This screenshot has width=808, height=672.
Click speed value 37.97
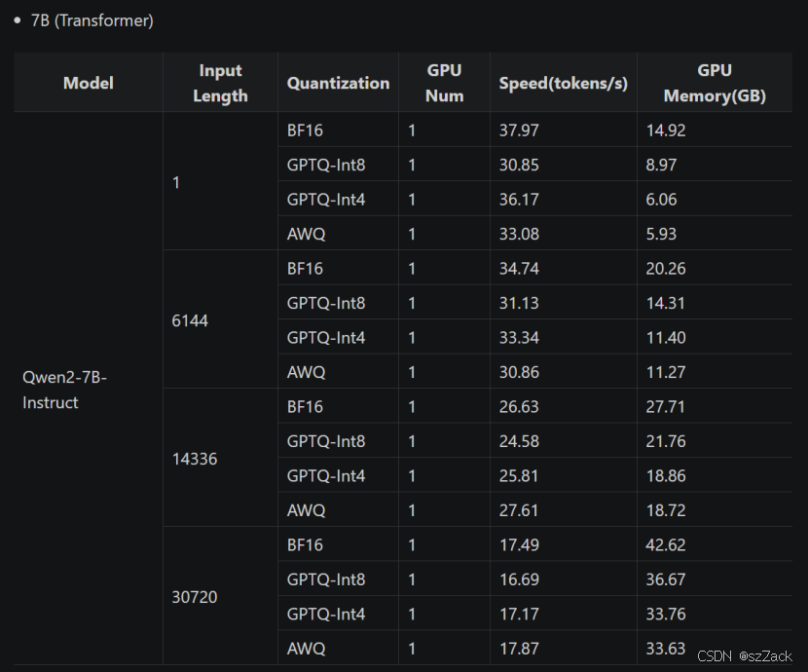tap(519, 130)
